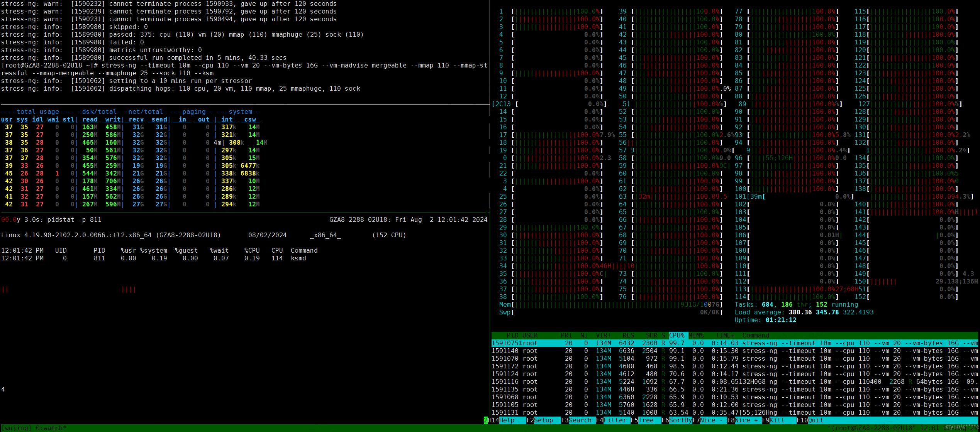This screenshot has height=432, width=980.
Task: Click the Uptime value 01:21:12
Action: tap(781, 320)
